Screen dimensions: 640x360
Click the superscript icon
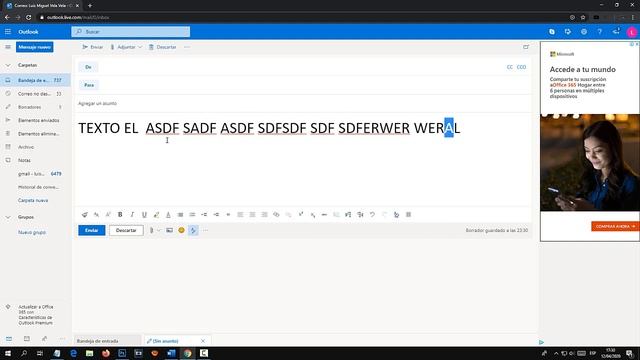point(300,215)
